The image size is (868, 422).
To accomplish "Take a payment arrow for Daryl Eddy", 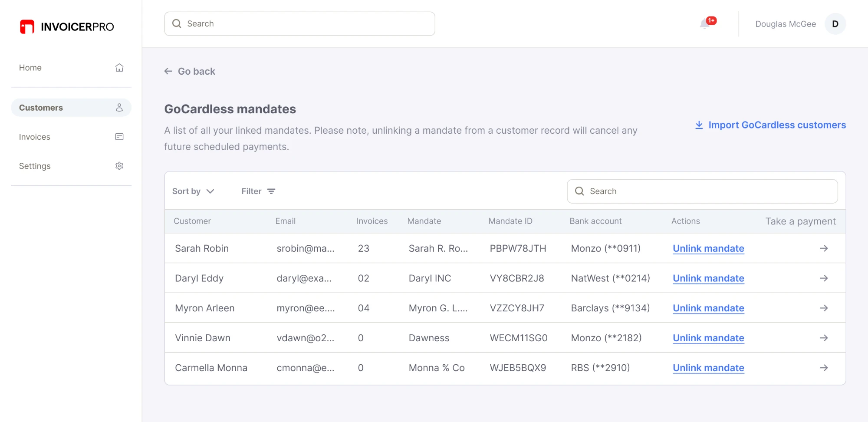I will click(x=824, y=278).
